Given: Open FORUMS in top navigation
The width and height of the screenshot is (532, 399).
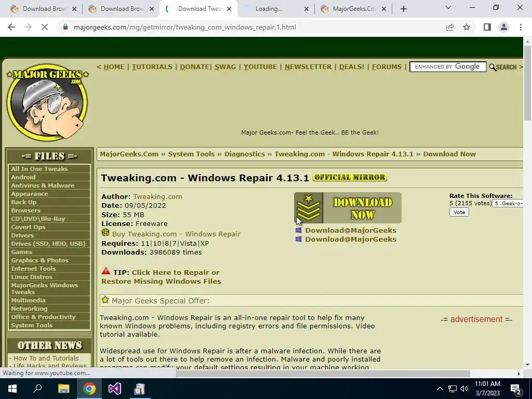Looking at the screenshot, I should tap(387, 67).
